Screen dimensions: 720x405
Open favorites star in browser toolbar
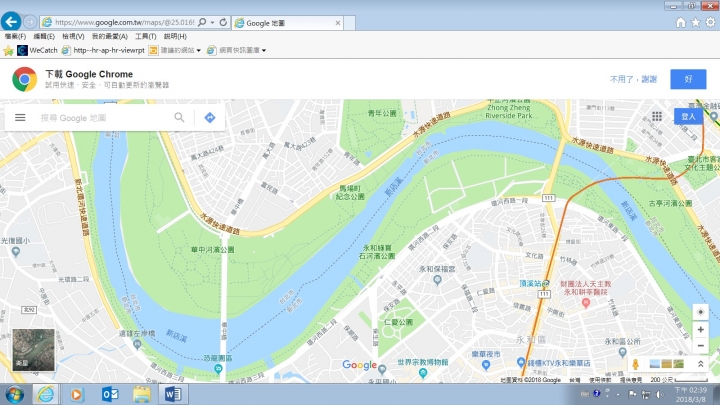point(696,22)
